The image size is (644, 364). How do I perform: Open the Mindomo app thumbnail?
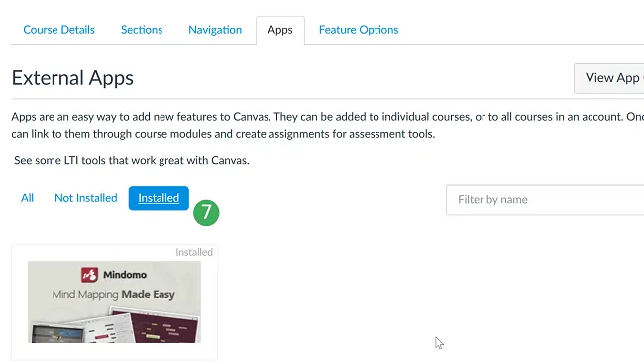point(114,302)
